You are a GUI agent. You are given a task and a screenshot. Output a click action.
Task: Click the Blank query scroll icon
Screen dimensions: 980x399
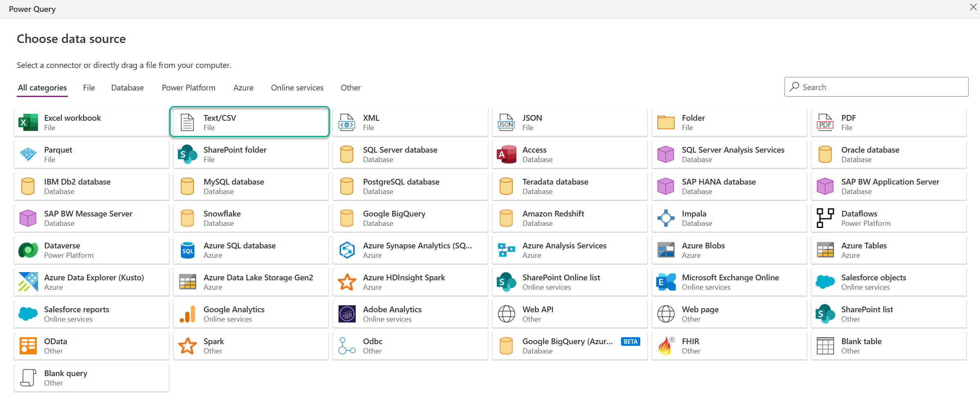(28, 378)
